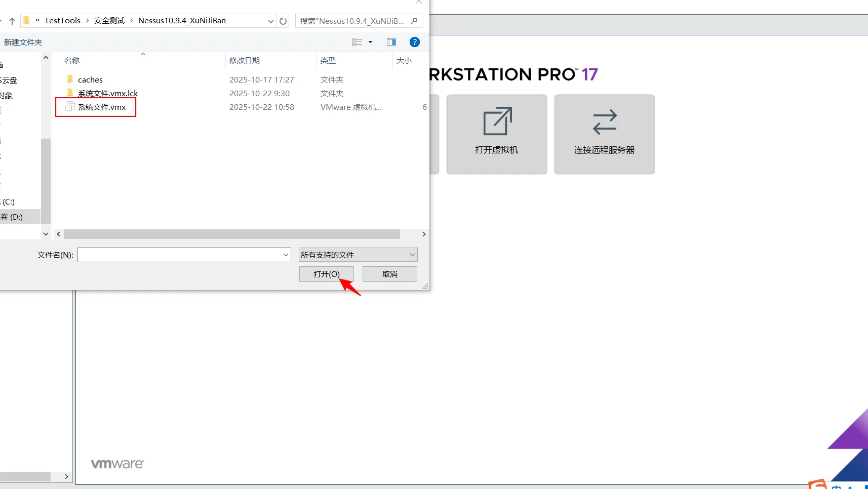Select the 系统文件.vmx file
The image size is (868, 489).
click(101, 107)
